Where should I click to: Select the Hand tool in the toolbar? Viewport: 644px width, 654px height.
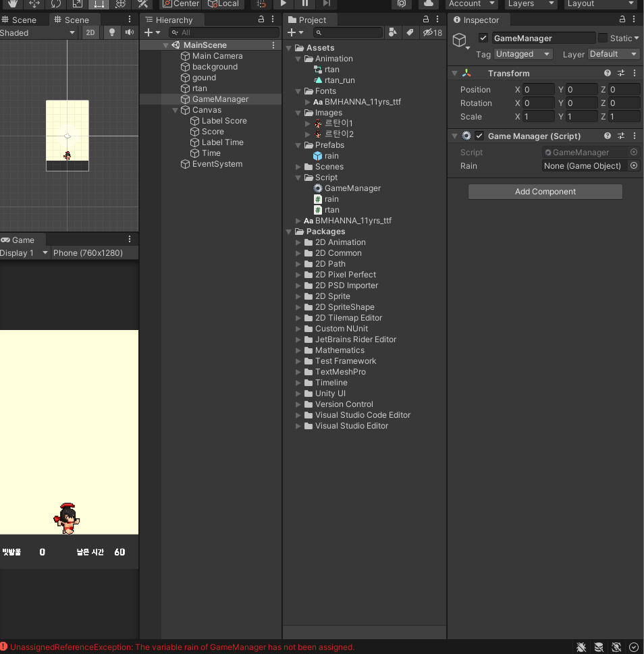click(x=13, y=3)
